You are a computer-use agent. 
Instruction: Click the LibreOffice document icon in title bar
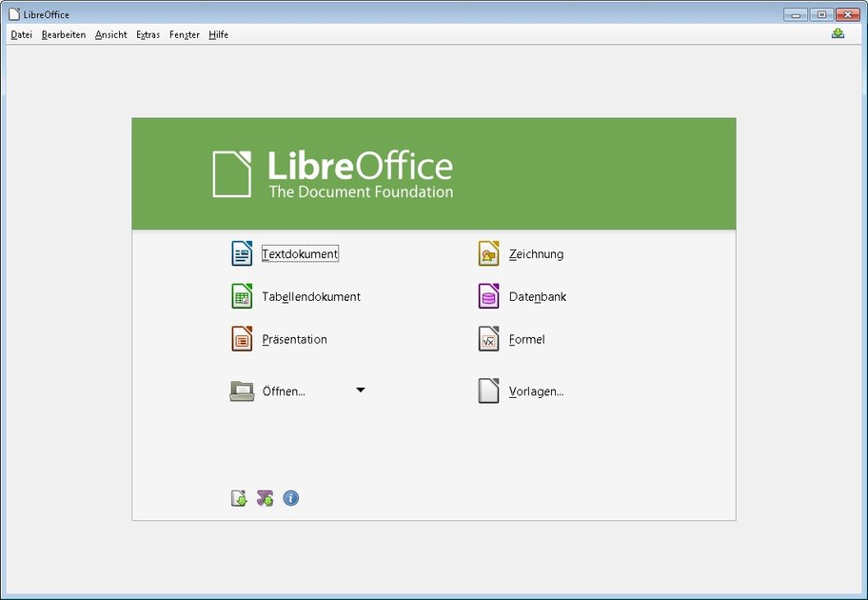pyautogui.click(x=14, y=14)
